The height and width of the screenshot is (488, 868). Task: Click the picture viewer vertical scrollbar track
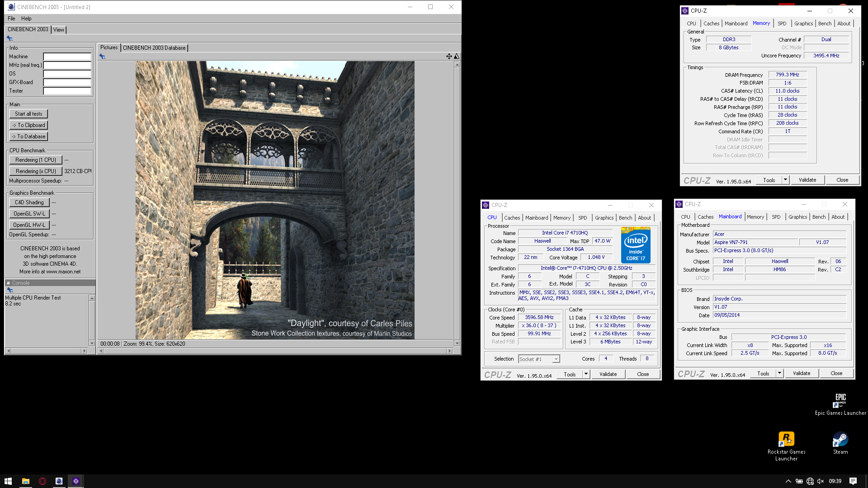pos(457,203)
